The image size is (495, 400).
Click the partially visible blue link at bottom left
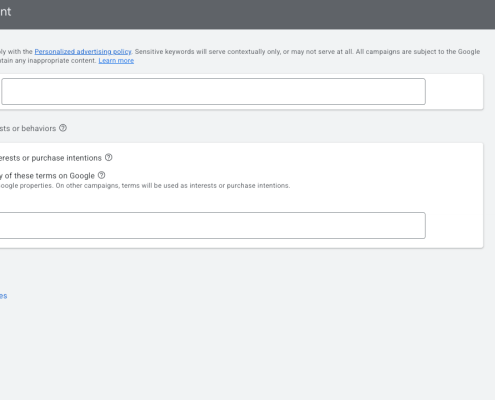[x=3, y=296]
